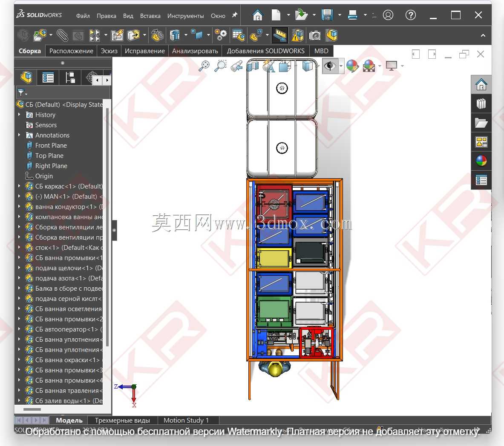This screenshot has width=504, height=446.
Task: Switch to the MBD tab
Action: [321, 51]
